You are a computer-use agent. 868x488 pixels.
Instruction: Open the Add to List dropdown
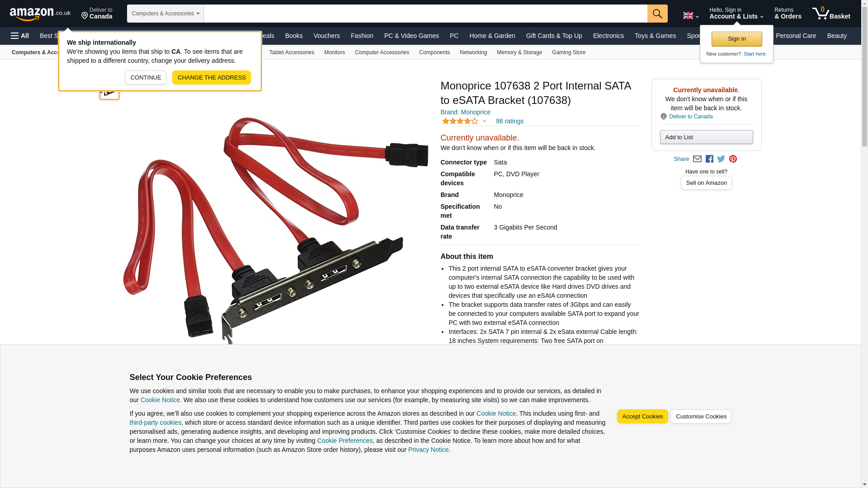point(706,137)
